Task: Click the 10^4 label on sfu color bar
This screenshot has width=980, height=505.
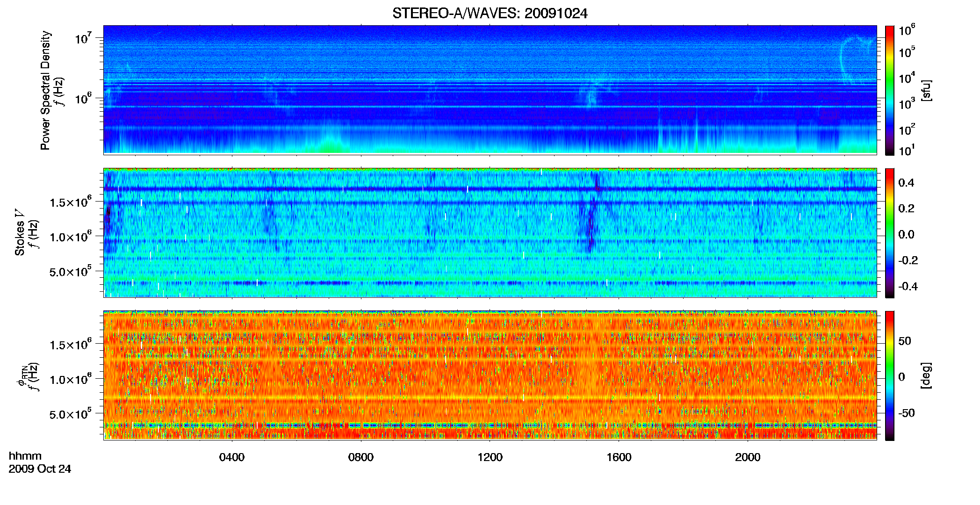Action: point(907,78)
